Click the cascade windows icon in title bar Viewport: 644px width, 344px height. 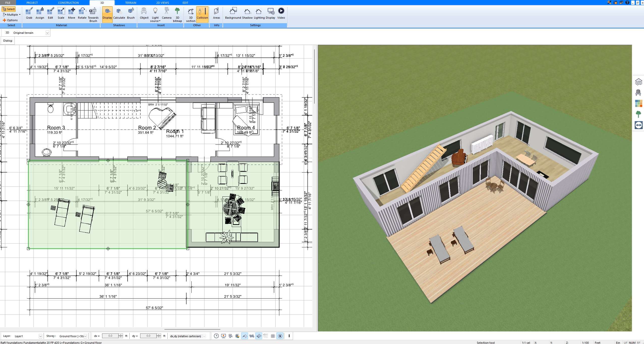(x=621, y=3)
